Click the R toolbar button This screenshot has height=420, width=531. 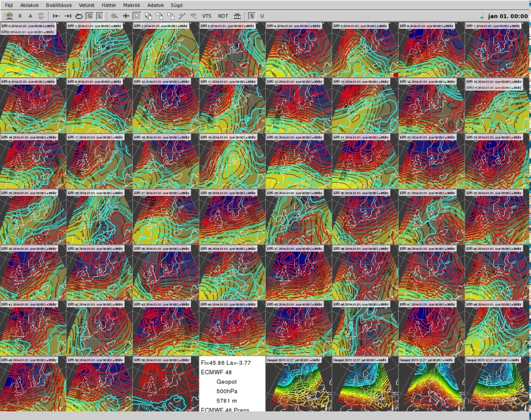(20, 16)
